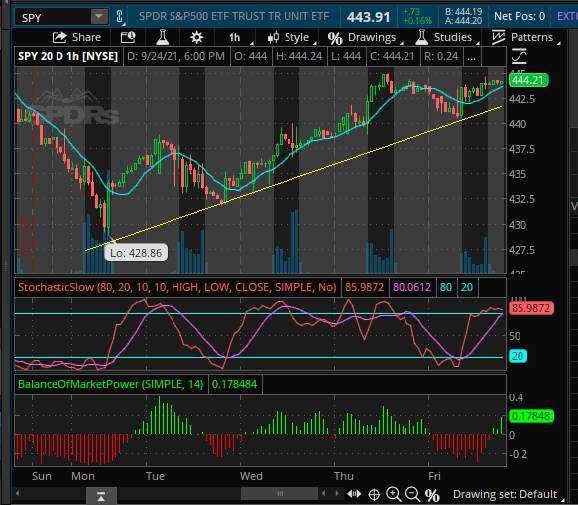Click the Share button label
The image size is (578, 505).
[87, 37]
